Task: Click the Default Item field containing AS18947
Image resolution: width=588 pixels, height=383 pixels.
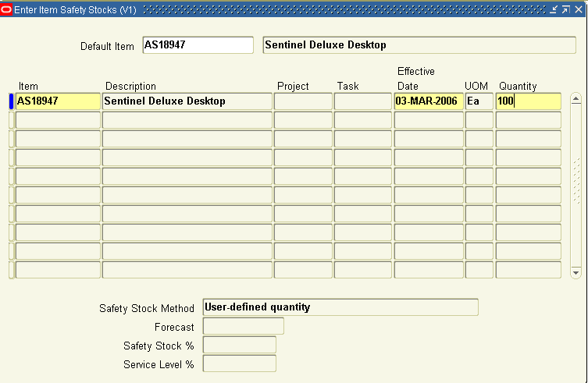Action: point(198,45)
